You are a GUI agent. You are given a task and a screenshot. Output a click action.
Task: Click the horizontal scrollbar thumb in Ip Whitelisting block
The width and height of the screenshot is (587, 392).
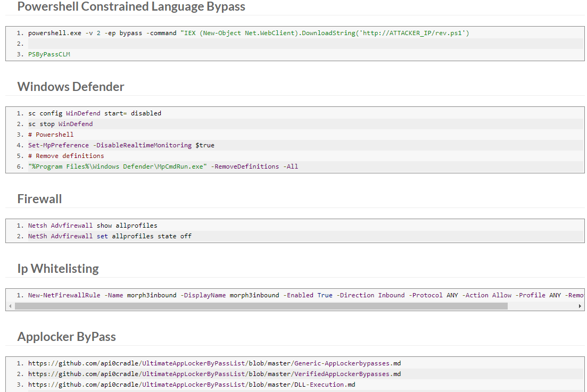click(261, 306)
